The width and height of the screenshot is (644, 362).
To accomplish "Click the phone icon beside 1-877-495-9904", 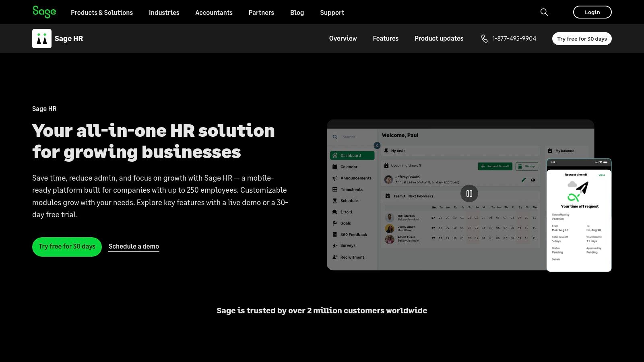I will point(484,39).
